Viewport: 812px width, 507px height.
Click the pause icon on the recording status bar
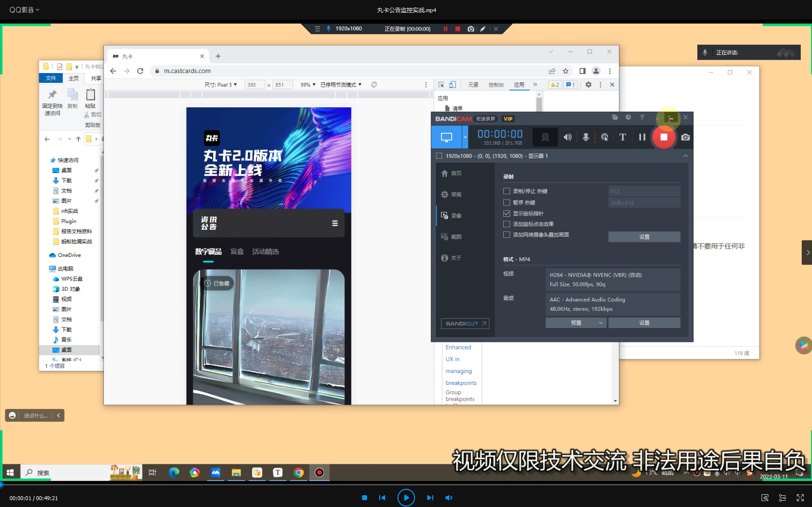click(445, 29)
